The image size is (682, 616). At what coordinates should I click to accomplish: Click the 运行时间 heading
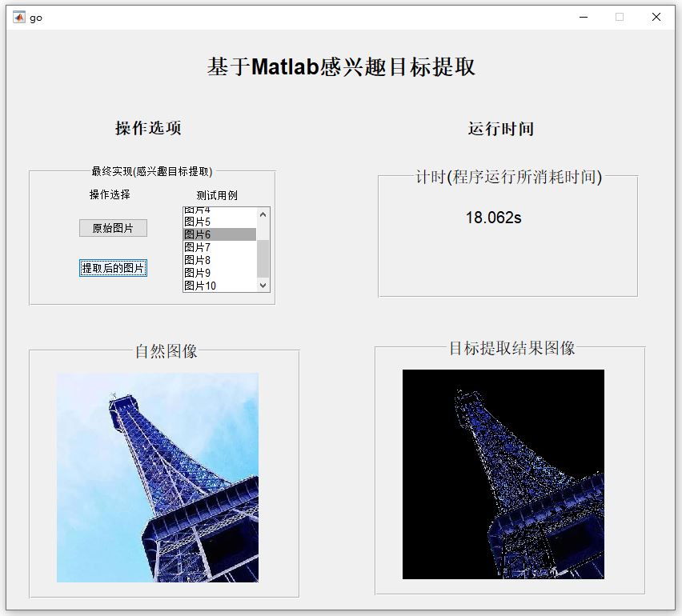tap(500, 129)
